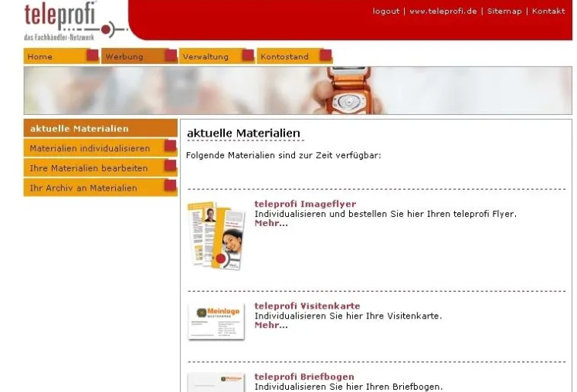Click the red square beside Materialien individualisieren
This screenshot has height=392, width=577.
tap(170, 146)
